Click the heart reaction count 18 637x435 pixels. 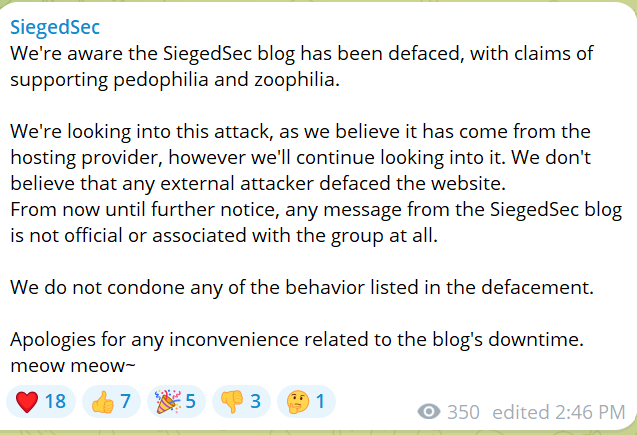click(54, 402)
